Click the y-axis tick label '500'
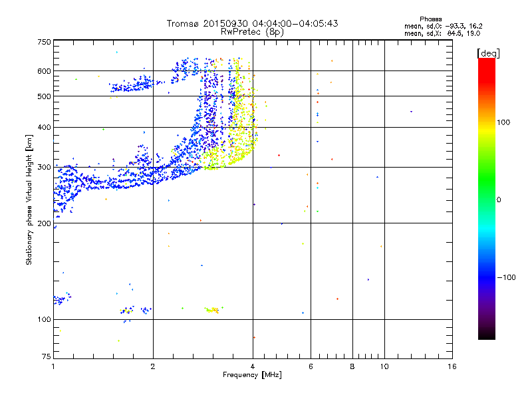The width and height of the screenshot is (532, 399). pyautogui.click(x=44, y=96)
